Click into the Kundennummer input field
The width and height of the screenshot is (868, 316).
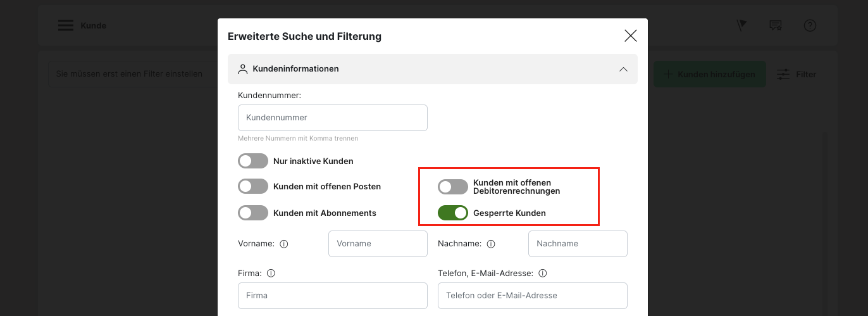point(333,118)
